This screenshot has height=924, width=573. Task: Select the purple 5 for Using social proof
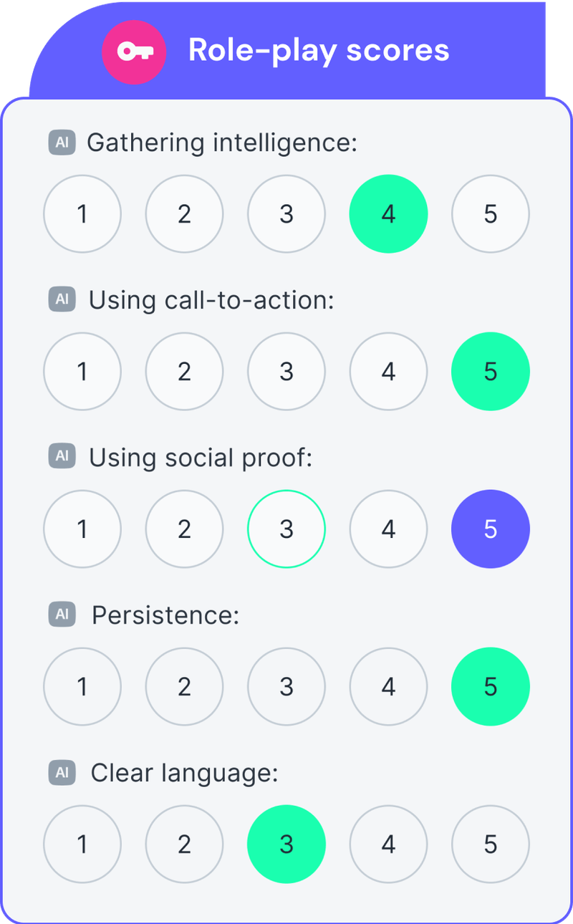click(491, 529)
